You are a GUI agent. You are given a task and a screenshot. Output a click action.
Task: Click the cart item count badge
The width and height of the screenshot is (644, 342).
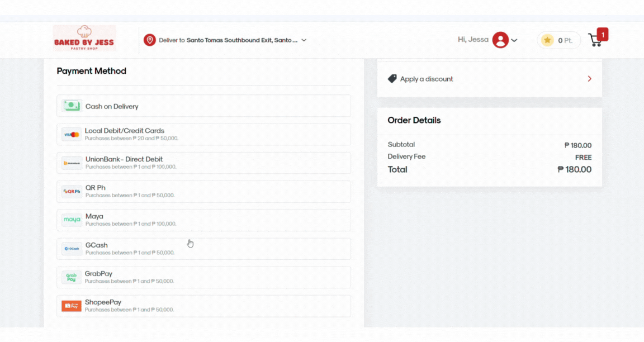603,35
